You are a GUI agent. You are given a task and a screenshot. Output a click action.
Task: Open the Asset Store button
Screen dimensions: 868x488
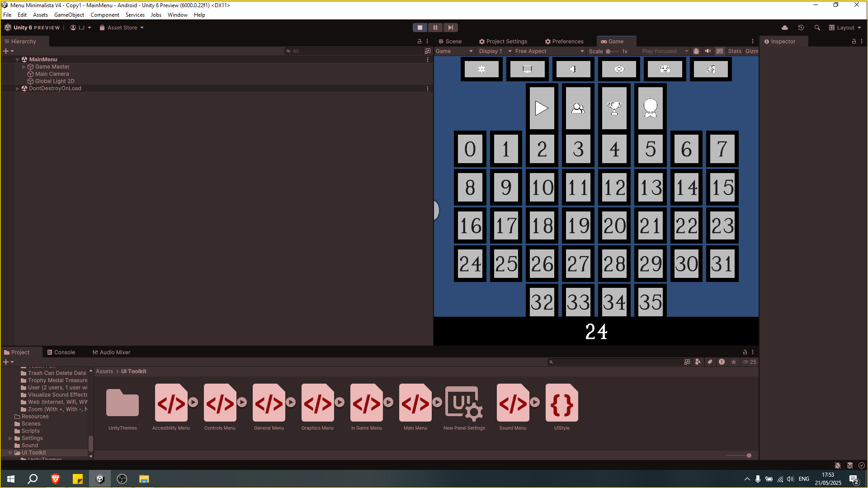tap(122, 28)
